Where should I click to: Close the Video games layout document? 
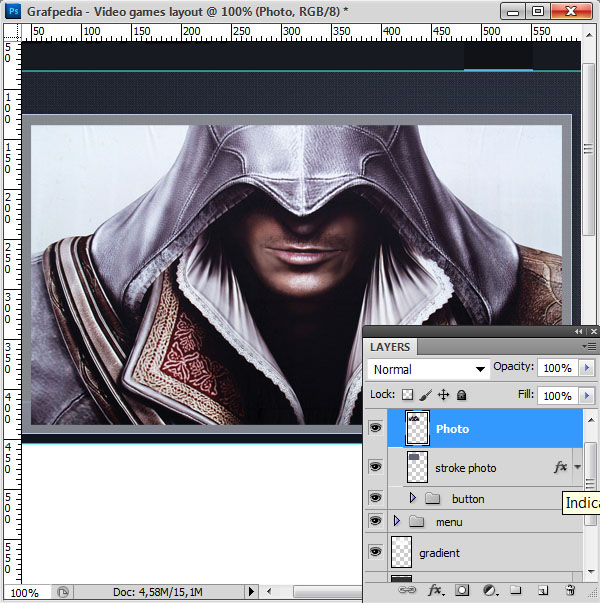[x=571, y=11]
